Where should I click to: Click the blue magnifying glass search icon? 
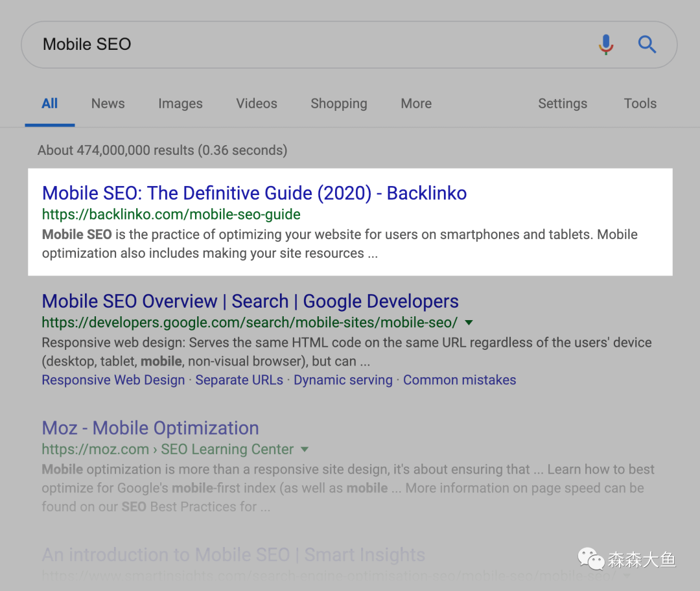point(647,45)
